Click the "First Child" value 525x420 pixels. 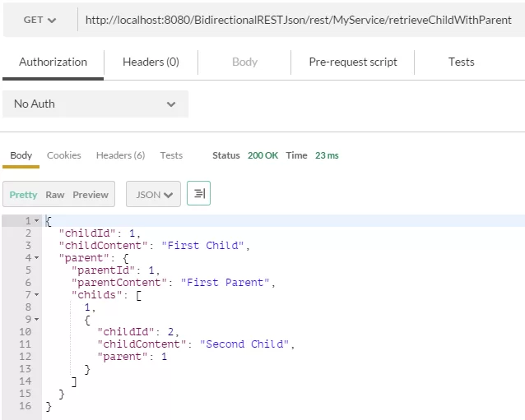[x=202, y=246]
